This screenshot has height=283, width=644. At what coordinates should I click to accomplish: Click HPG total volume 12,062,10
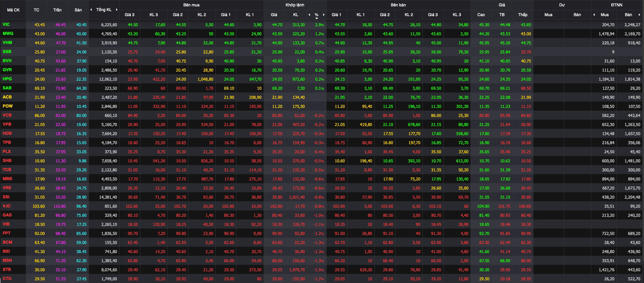(108, 79)
